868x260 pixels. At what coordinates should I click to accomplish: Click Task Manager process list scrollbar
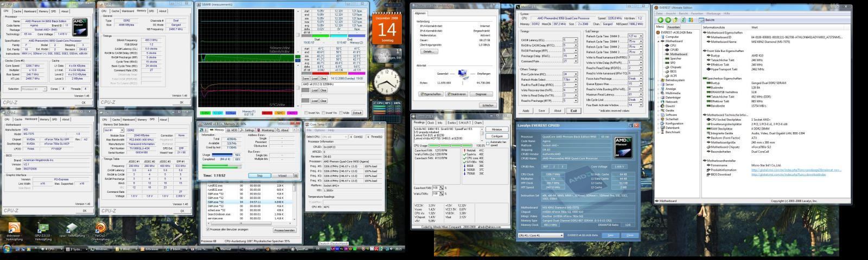tap(295, 201)
